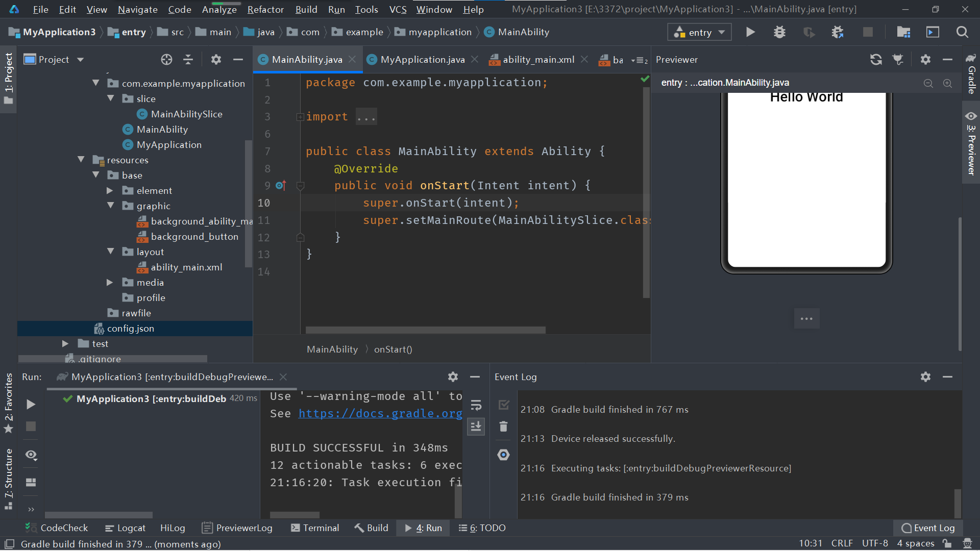980x551 pixels.
Task: Open the search everywhere magnifier
Action: pos(962,32)
